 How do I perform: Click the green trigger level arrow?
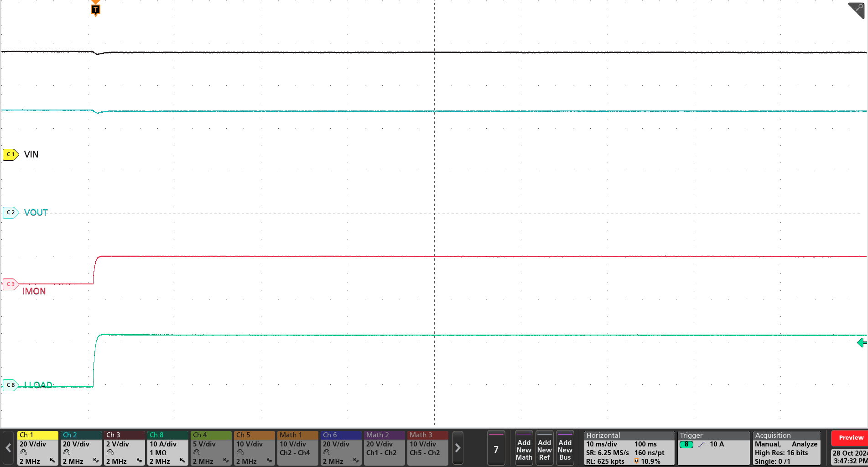[x=861, y=342]
